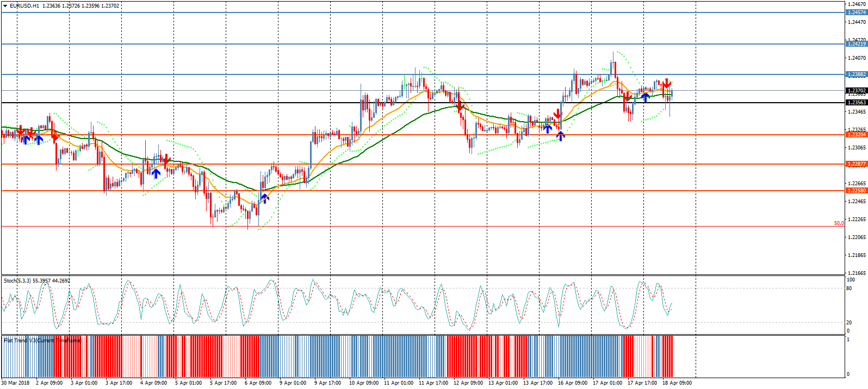Click the current price 1.23702 label
Viewport: 868px width, 389px height.
tap(856, 91)
